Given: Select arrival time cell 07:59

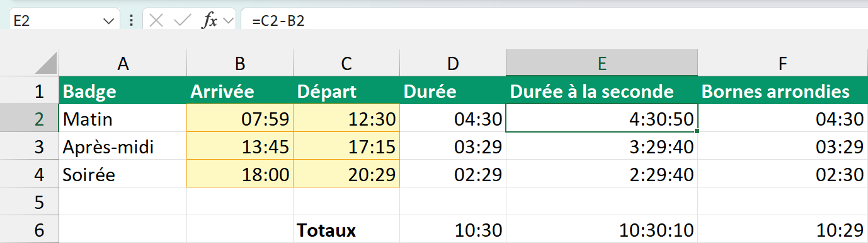Looking at the screenshot, I should point(240,118).
